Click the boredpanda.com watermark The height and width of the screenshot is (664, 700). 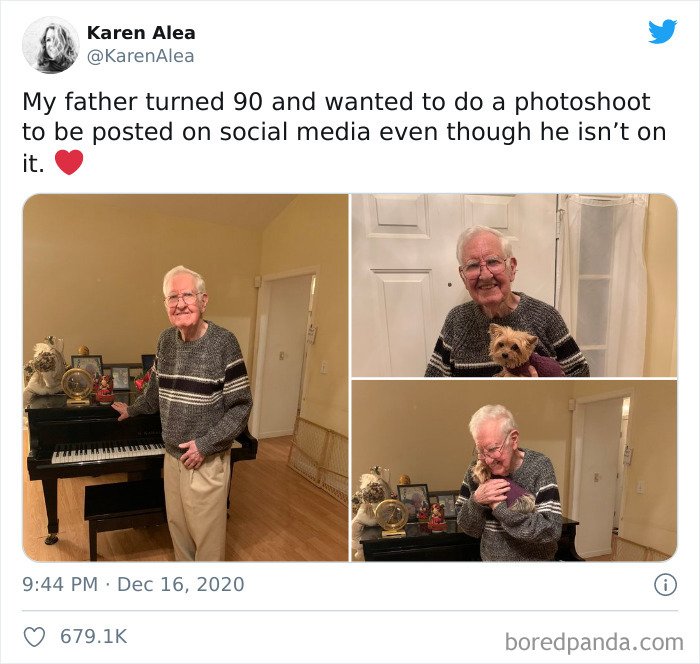594,642
